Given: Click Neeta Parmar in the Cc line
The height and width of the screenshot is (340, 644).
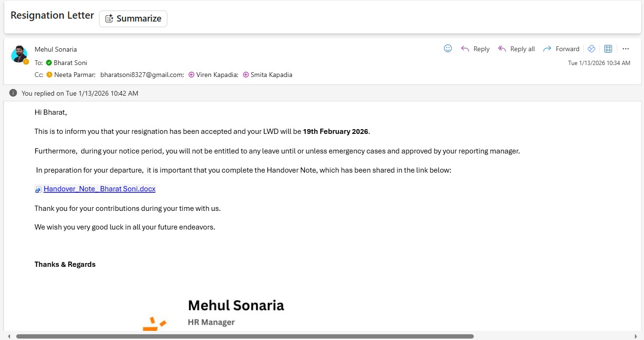Looking at the screenshot, I should coord(75,75).
